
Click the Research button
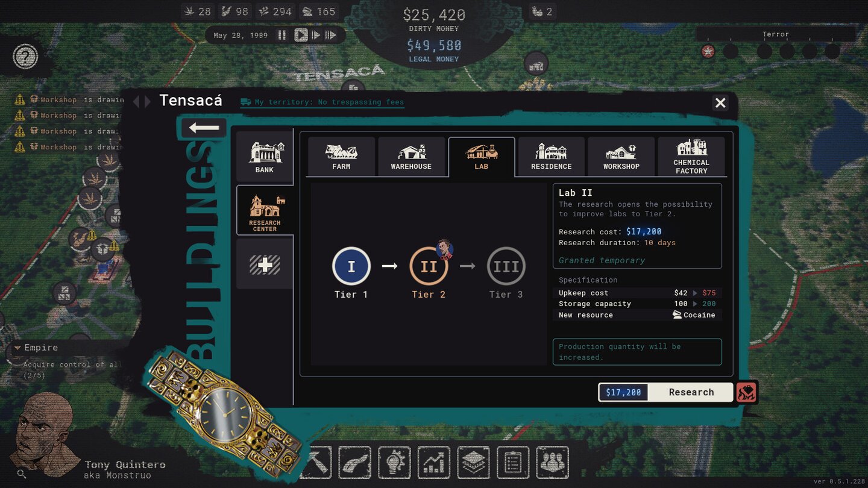point(691,392)
